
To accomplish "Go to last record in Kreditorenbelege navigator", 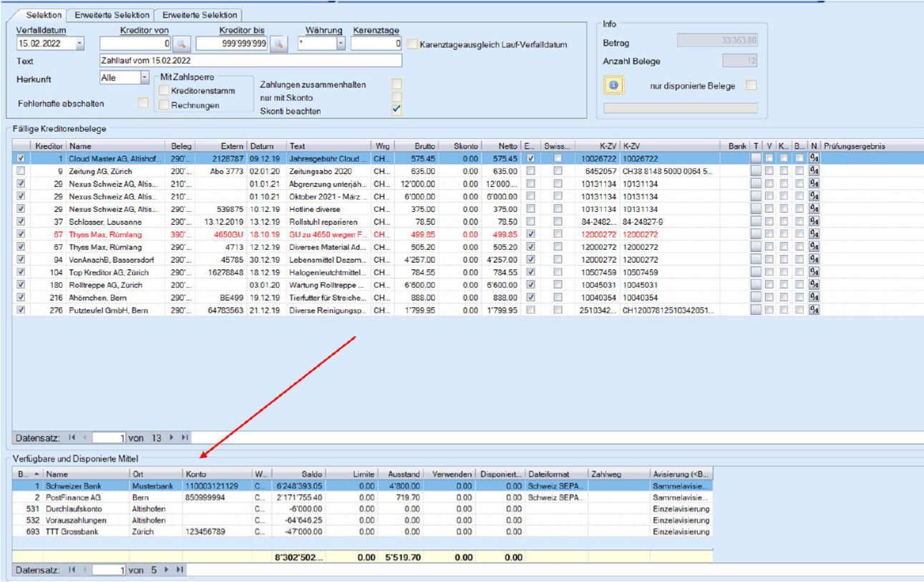I will (x=185, y=437).
